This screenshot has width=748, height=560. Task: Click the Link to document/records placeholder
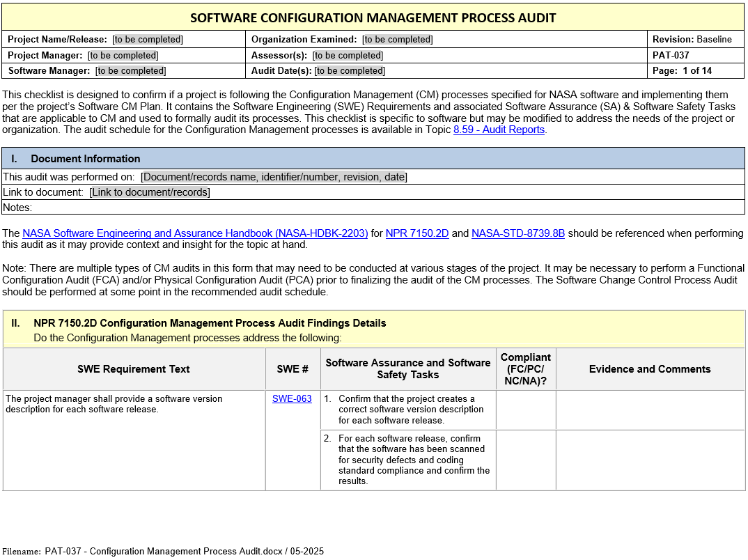150,192
